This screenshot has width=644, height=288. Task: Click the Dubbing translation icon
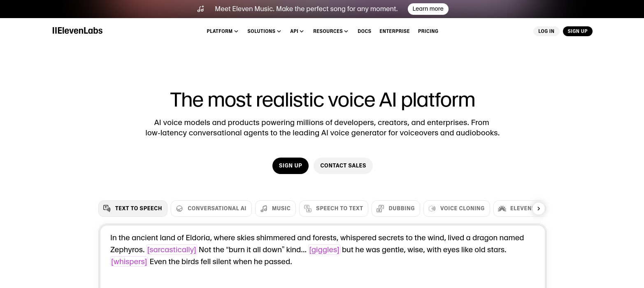[380, 208]
